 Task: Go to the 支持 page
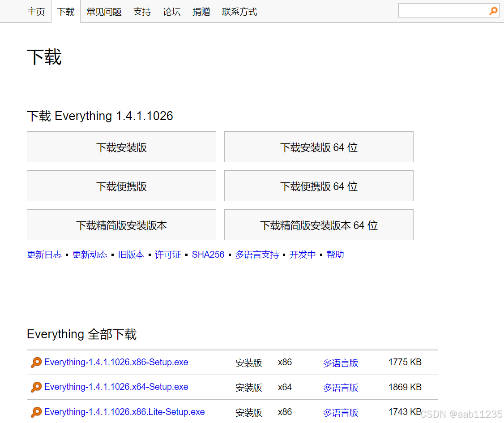point(142,12)
